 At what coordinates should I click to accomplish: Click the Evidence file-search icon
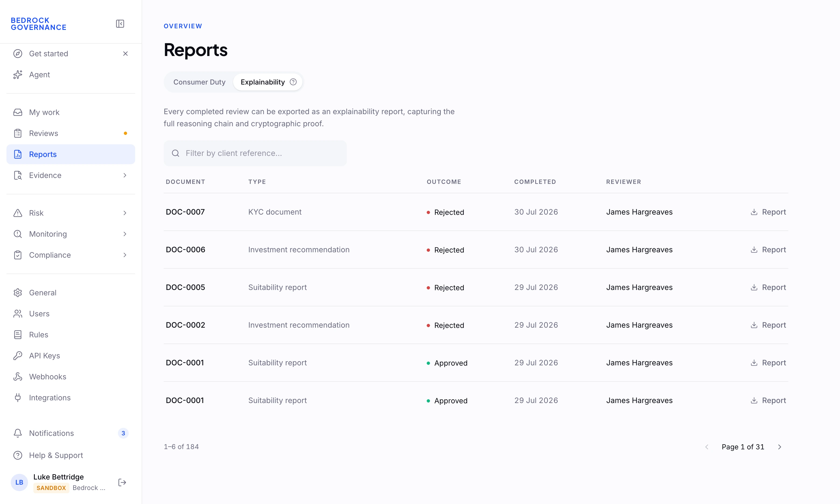click(x=18, y=176)
